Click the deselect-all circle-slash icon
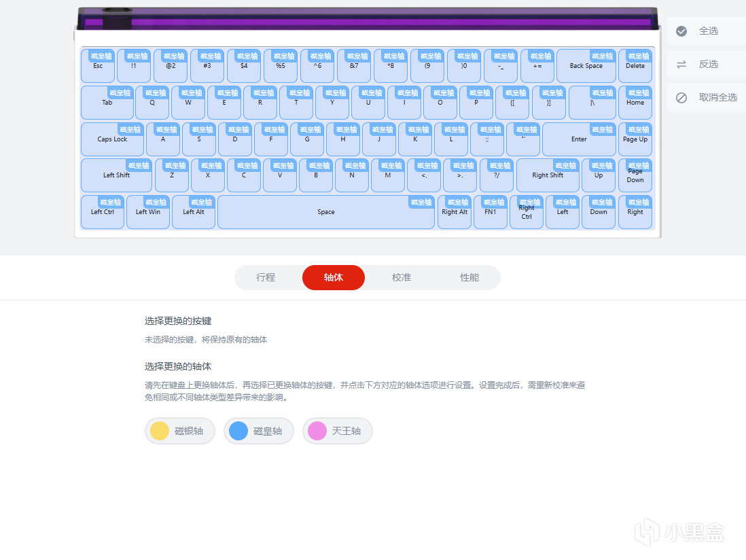Image resolution: width=746 pixels, height=560 pixels. click(681, 98)
